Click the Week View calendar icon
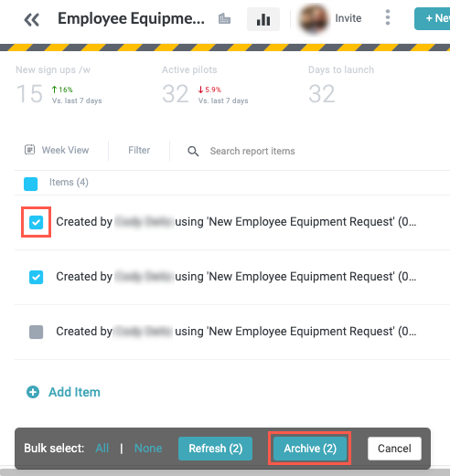 click(29, 150)
